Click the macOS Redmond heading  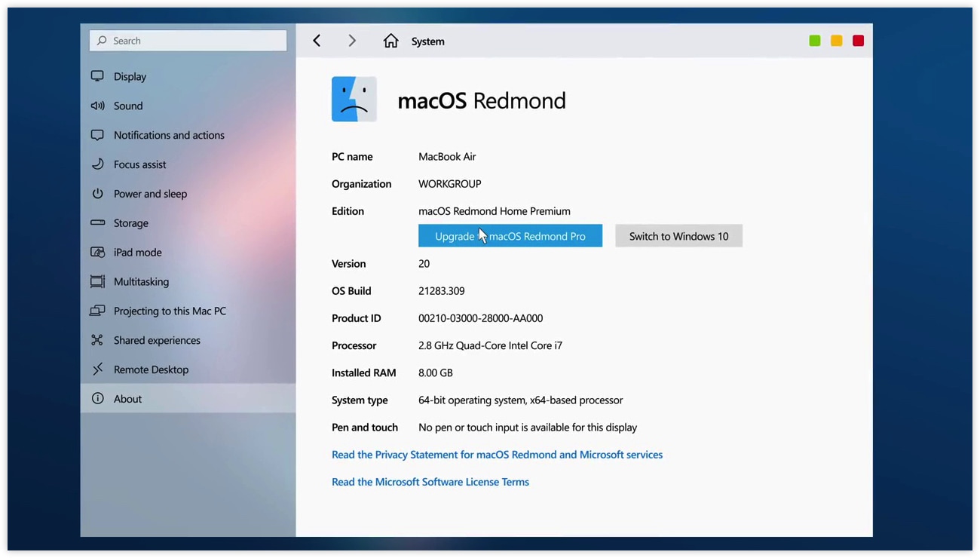point(482,100)
